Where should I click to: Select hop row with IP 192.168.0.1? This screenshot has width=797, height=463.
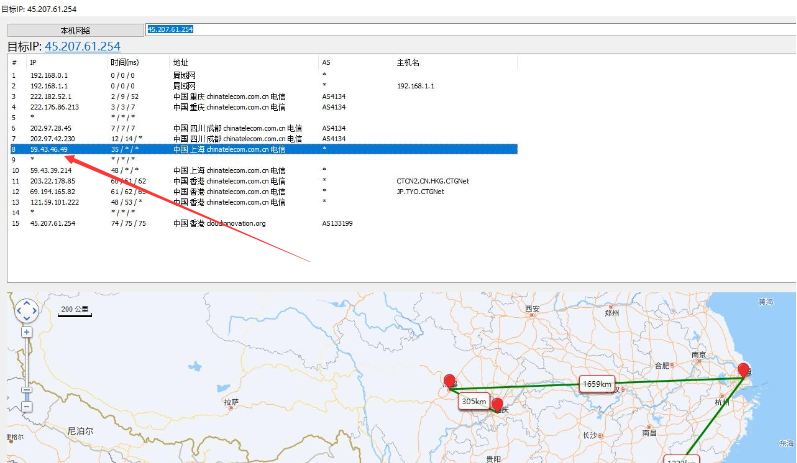click(x=264, y=75)
